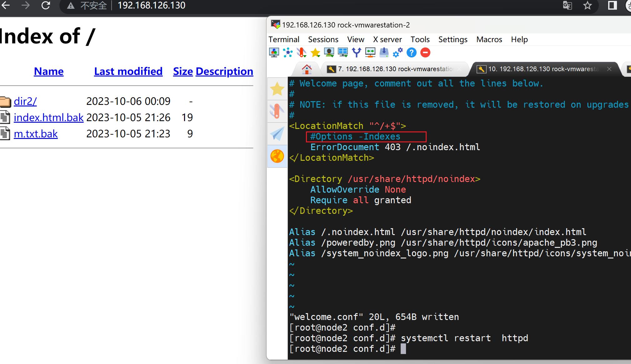631x364 pixels.
Task: Expand the star Sessions dropdown in toolbar
Action: coord(315,52)
